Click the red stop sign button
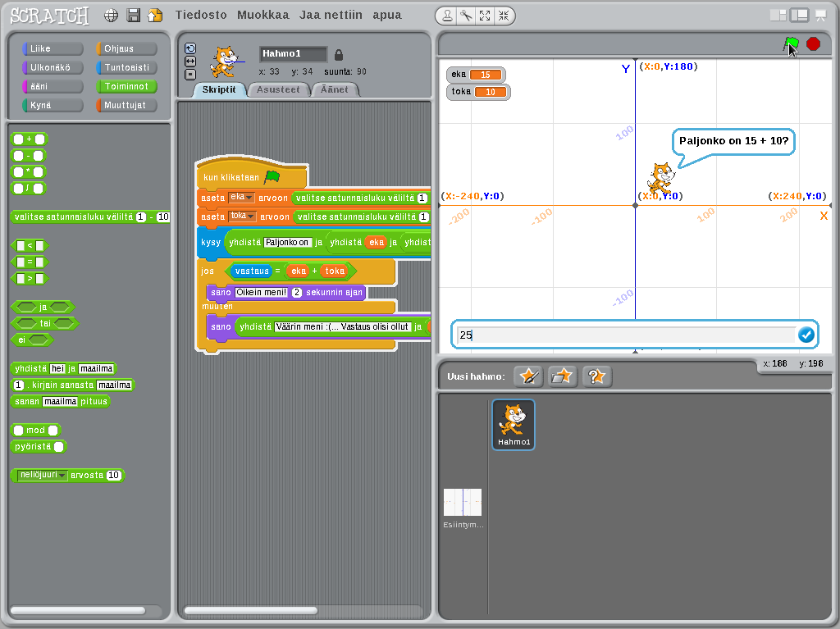840x629 pixels. tap(813, 44)
